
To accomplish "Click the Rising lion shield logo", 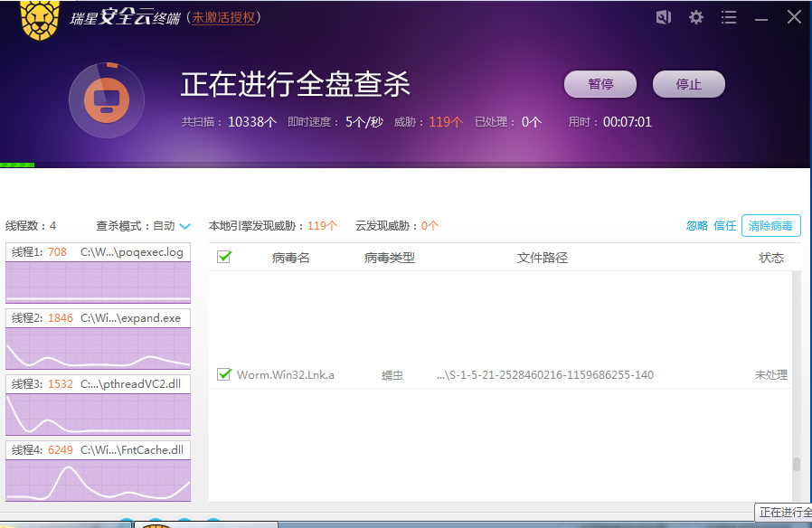I will click(x=40, y=20).
